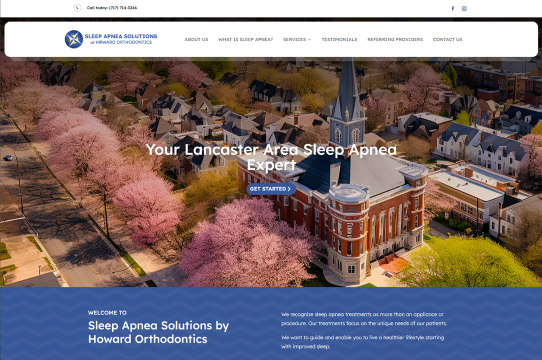
Task: Click the Get Started button
Action: click(x=271, y=189)
